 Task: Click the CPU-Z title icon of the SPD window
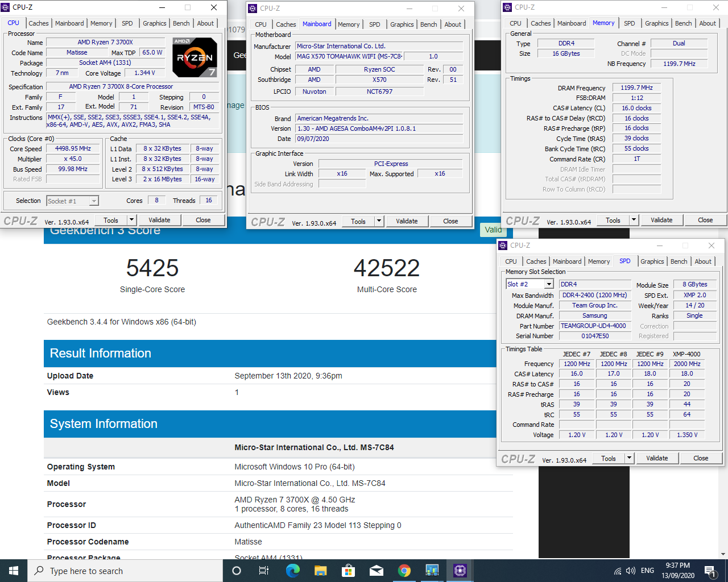[x=503, y=246]
